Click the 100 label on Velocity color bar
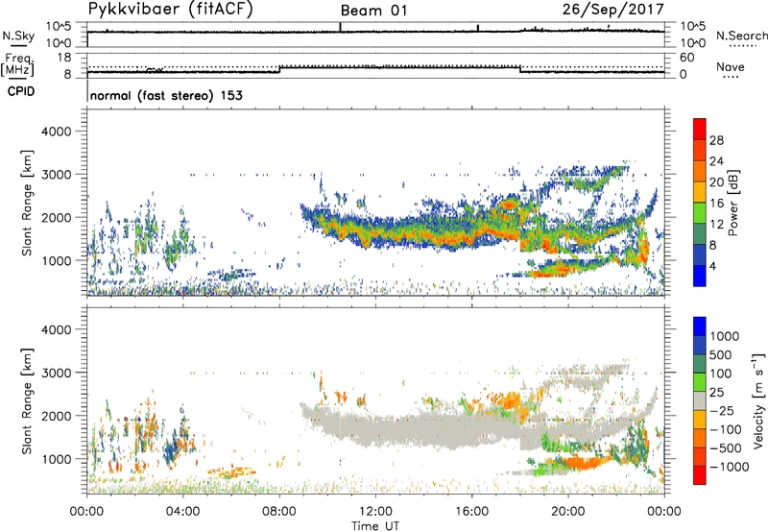This screenshot has height=532, width=768. pos(721,374)
